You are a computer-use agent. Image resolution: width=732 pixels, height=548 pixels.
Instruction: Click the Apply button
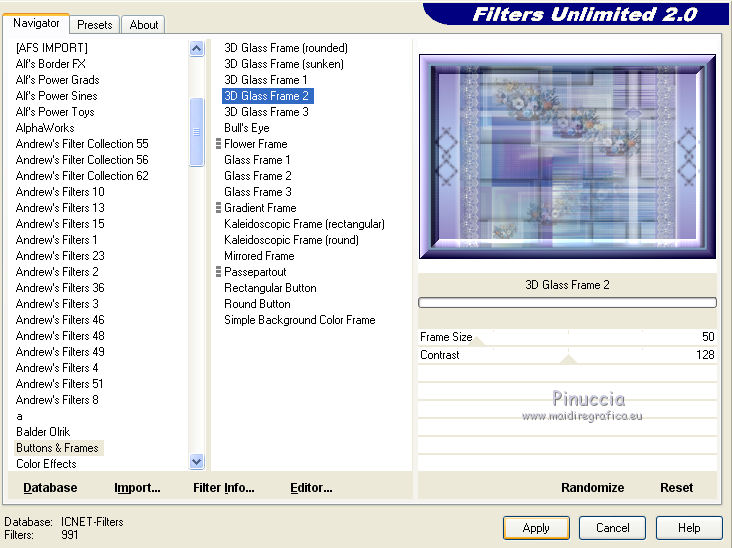(536, 528)
